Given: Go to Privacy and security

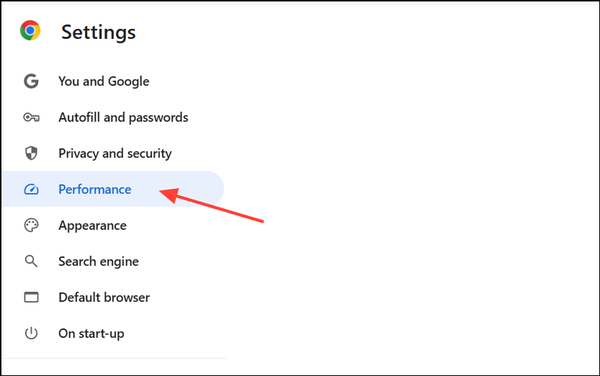Looking at the screenshot, I should point(115,153).
